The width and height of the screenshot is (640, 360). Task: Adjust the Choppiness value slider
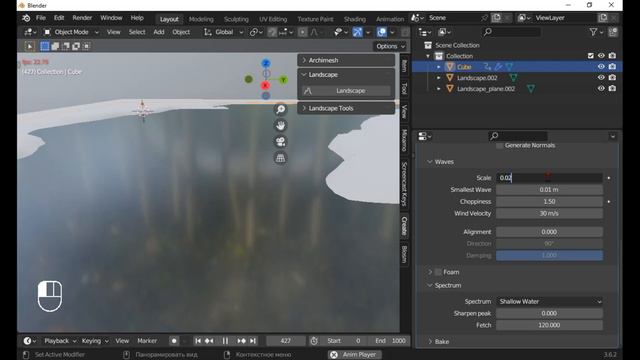coord(549,202)
